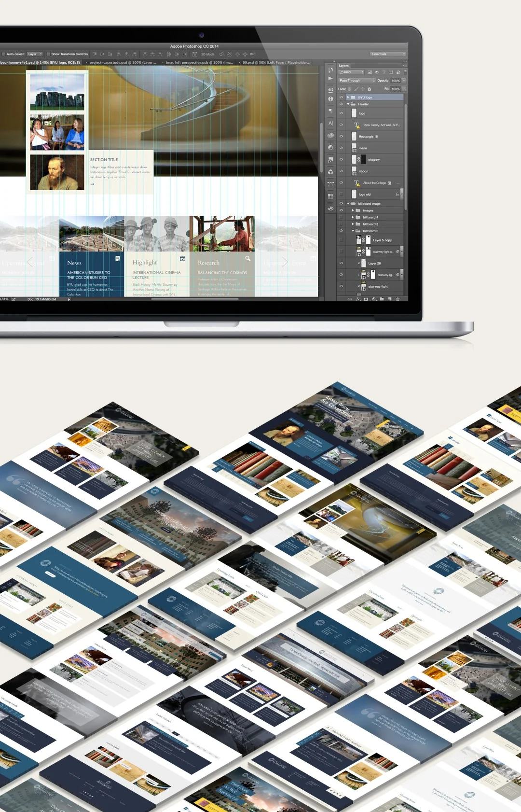The image size is (521, 812).
Task: Show the logo old layer
Action: click(x=341, y=194)
